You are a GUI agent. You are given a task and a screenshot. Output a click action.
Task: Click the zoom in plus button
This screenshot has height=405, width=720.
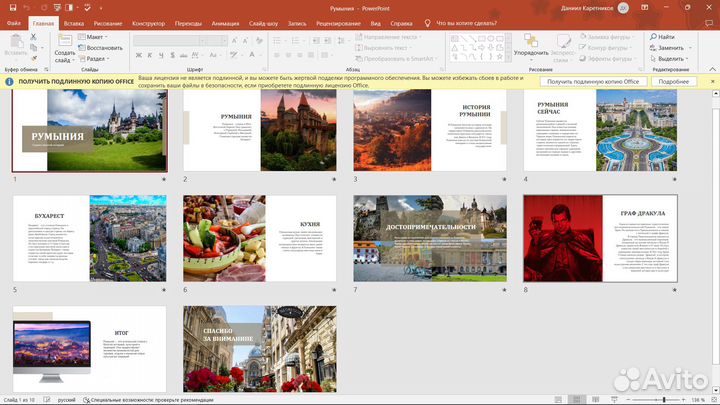tap(683, 399)
